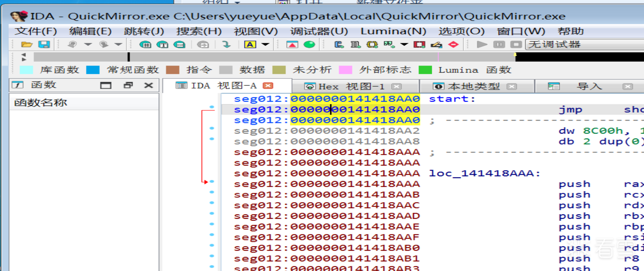644x271 pixels.
Task: Close the 函数 panel
Action: 149,86
